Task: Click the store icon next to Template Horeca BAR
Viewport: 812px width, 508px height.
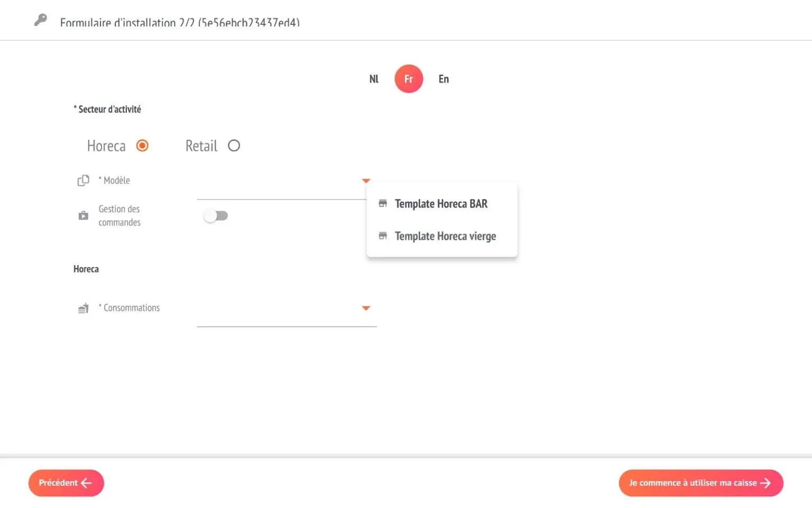Action: coord(383,204)
